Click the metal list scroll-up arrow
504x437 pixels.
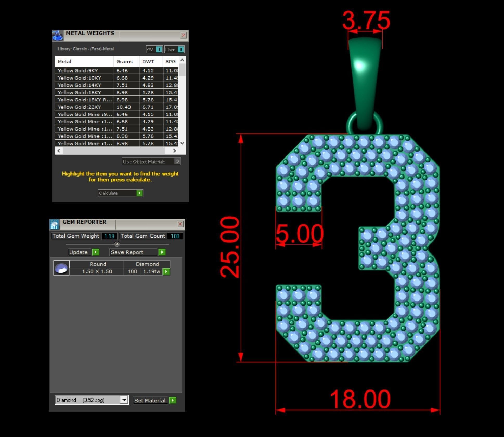point(182,60)
